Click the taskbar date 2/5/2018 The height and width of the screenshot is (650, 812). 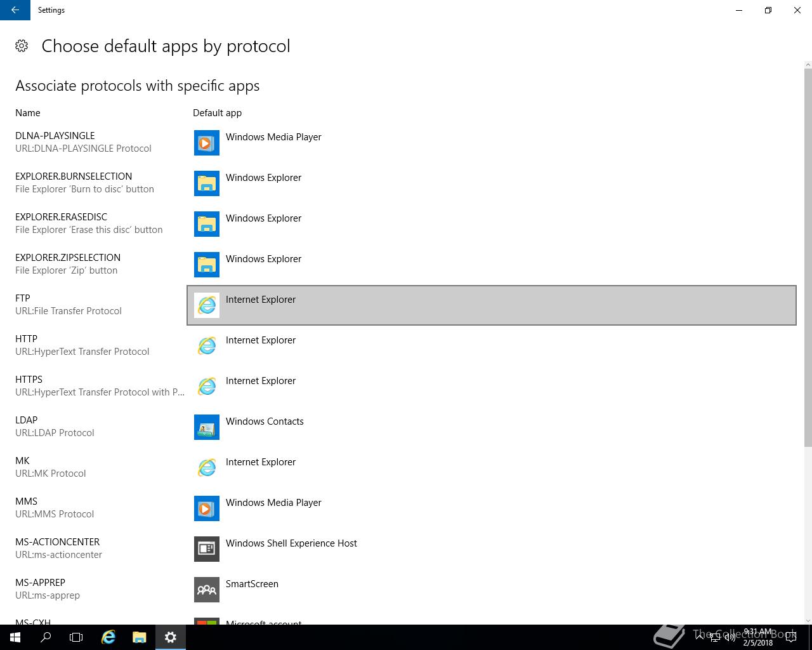click(758, 643)
